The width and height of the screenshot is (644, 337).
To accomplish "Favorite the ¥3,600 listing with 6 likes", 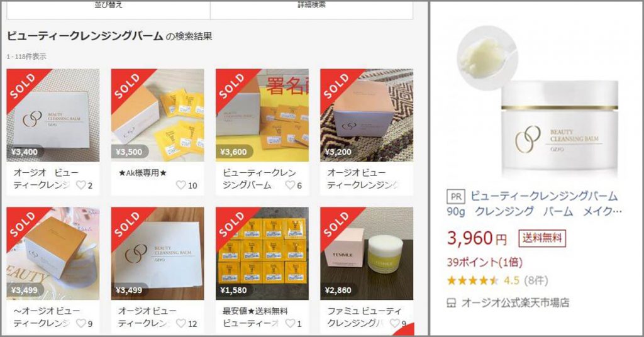I will pos(291,185).
